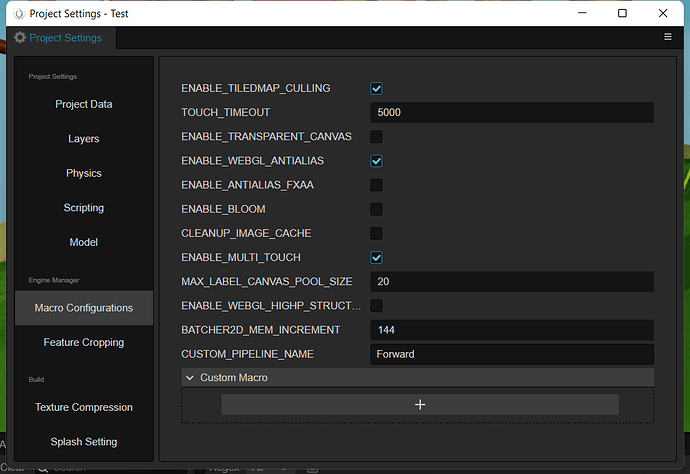Open Project Data settings page
Viewport: 690px width, 474px height.
[84, 104]
